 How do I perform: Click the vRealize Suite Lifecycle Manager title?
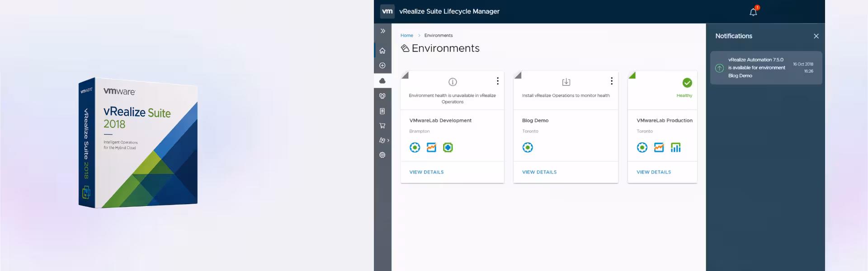(x=449, y=11)
